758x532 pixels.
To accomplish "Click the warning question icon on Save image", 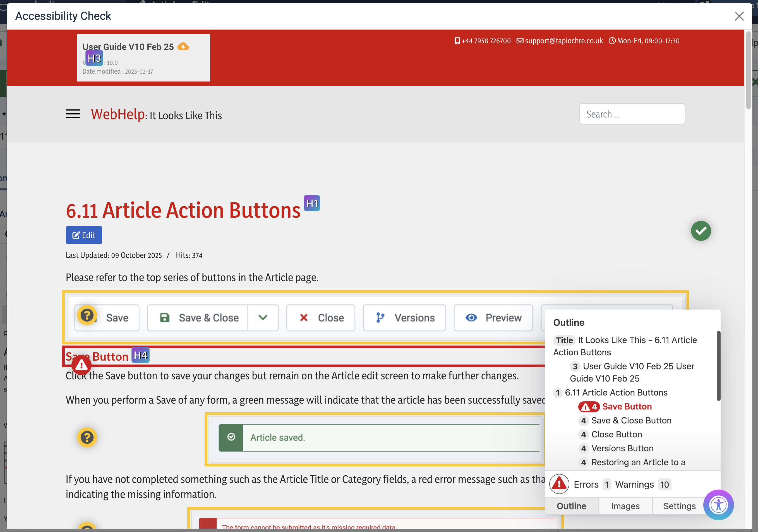I will pyautogui.click(x=87, y=315).
